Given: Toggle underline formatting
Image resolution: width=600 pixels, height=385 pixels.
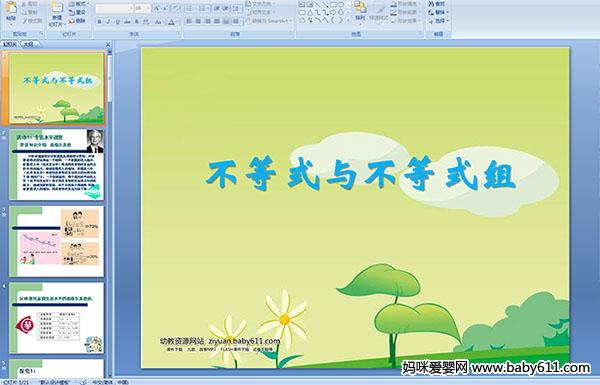Looking at the screenshot, I should point(117,22).
